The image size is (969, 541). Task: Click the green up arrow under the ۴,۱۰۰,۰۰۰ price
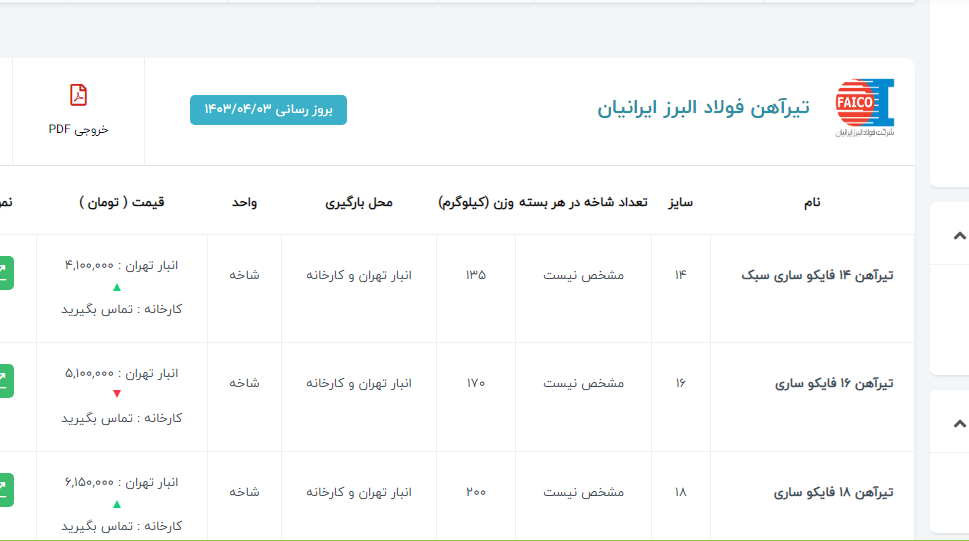coord(117,288)
